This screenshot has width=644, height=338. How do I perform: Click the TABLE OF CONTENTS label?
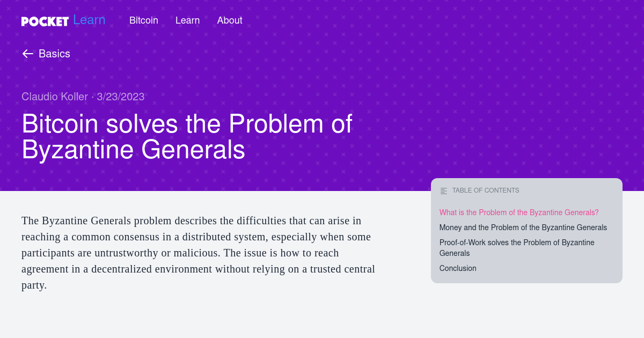click(486, 190)
